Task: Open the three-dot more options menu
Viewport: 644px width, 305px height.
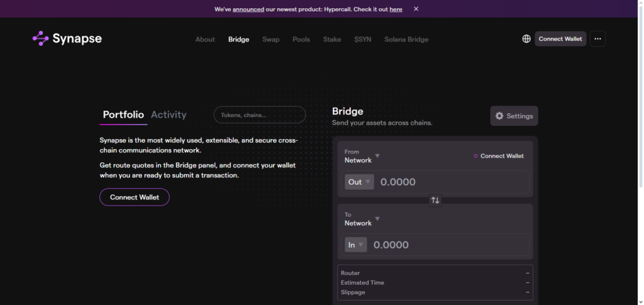Action: [x=597, y=39]
